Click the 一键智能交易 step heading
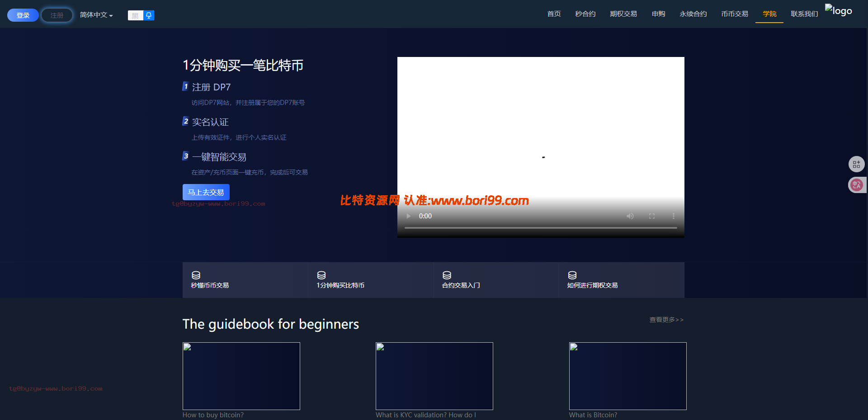 point(219,157)
